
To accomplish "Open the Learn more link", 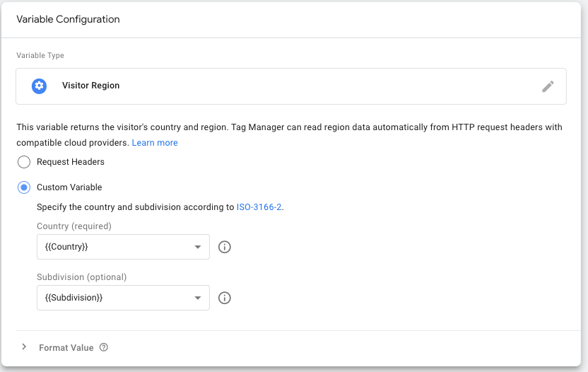I will tap(155, 143).
